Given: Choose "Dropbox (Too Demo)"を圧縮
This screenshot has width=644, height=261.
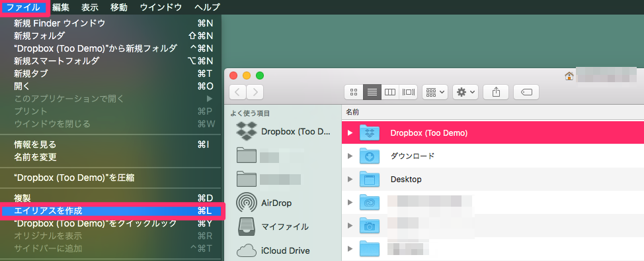Looking at the screenshot, I should 111,178.
